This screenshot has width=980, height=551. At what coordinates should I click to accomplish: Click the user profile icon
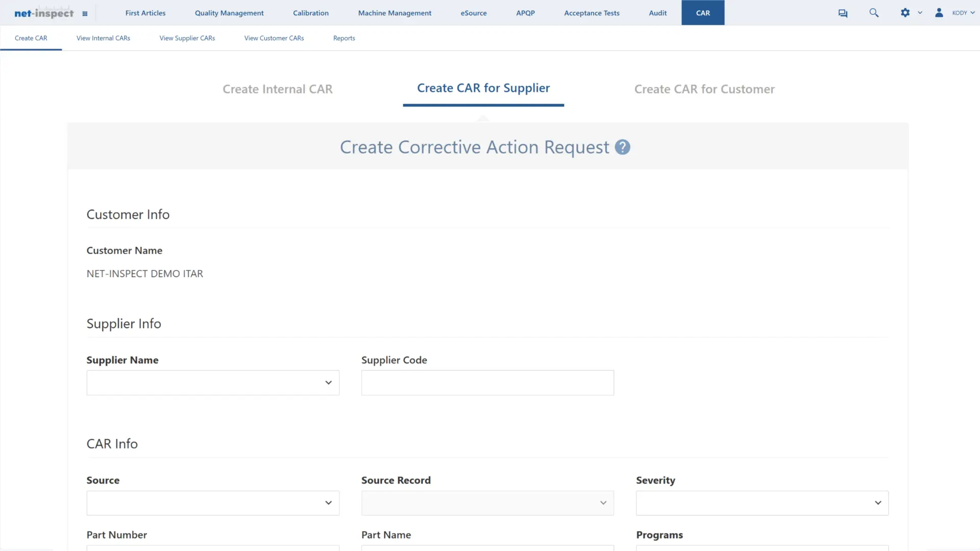939,13
